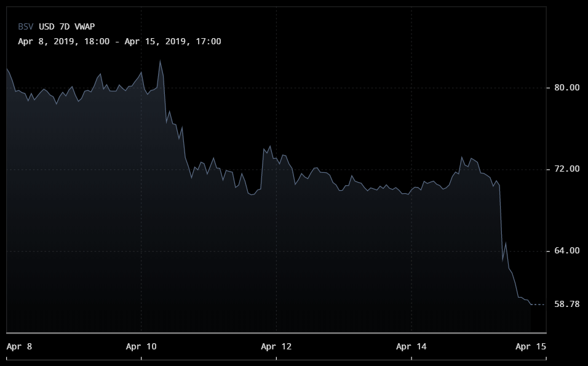Viewport: 588px width, 366px height.
Task: Click the 58.78 current price label
Action: pos(566,304)
